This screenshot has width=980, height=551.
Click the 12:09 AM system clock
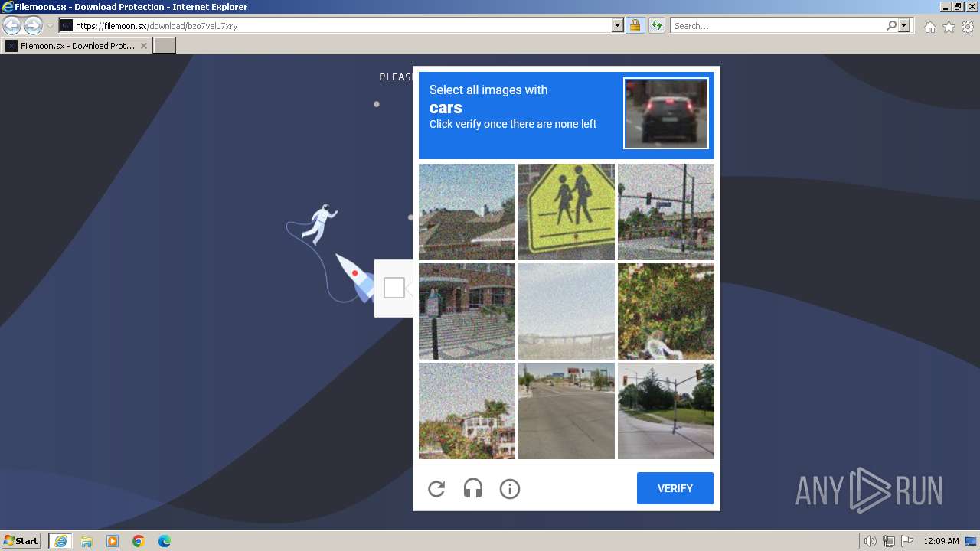941,541
